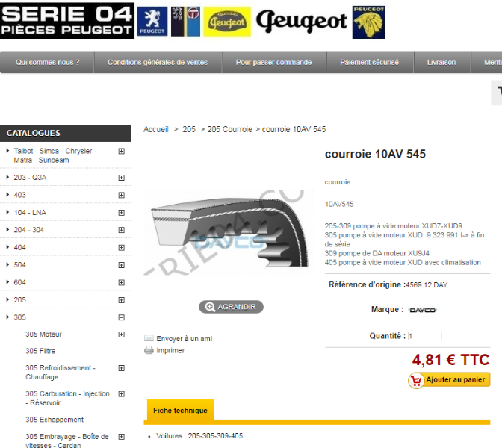Expand the 104 - LNA catalogue
502x448 pixels.
pos(121,213)
